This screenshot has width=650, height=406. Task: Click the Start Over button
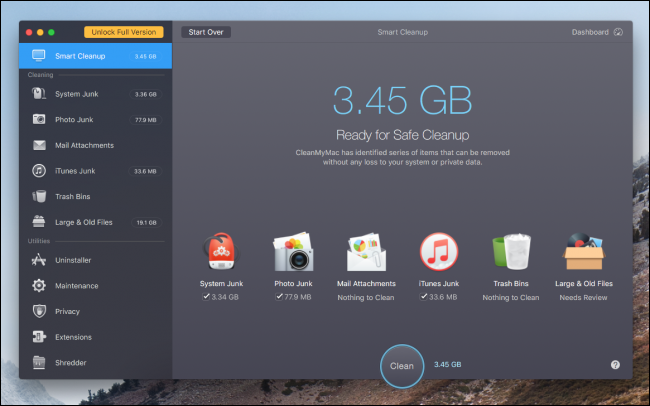point(206,32)
